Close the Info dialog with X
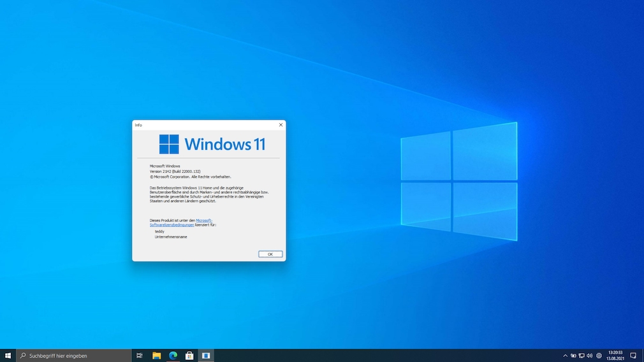The height and width of the screenshot is (362, 644). [x=281, y=125]
